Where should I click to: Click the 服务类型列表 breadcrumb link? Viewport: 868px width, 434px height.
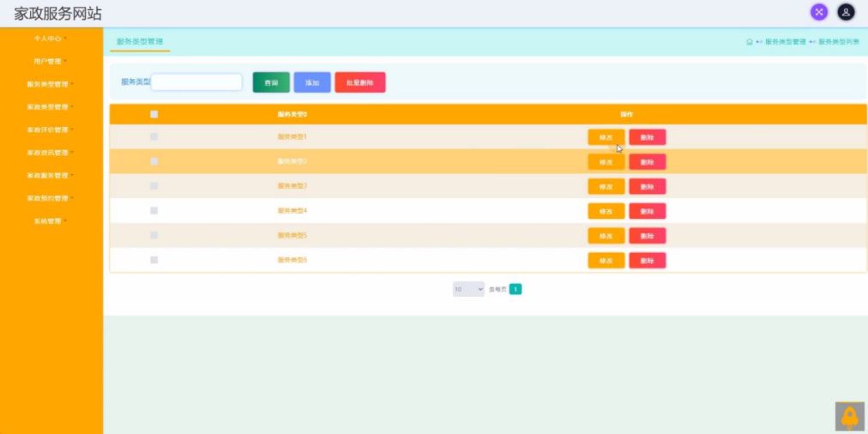point(839,41)
